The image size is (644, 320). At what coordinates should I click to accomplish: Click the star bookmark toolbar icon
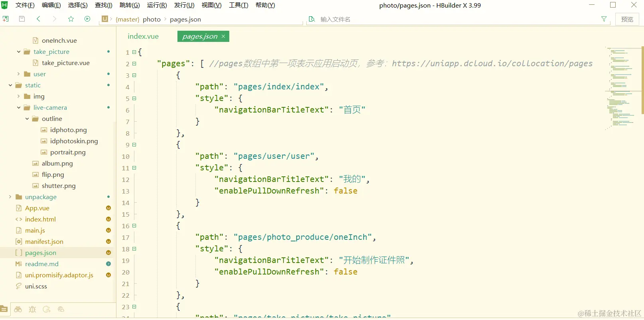[x=71, y=19]
